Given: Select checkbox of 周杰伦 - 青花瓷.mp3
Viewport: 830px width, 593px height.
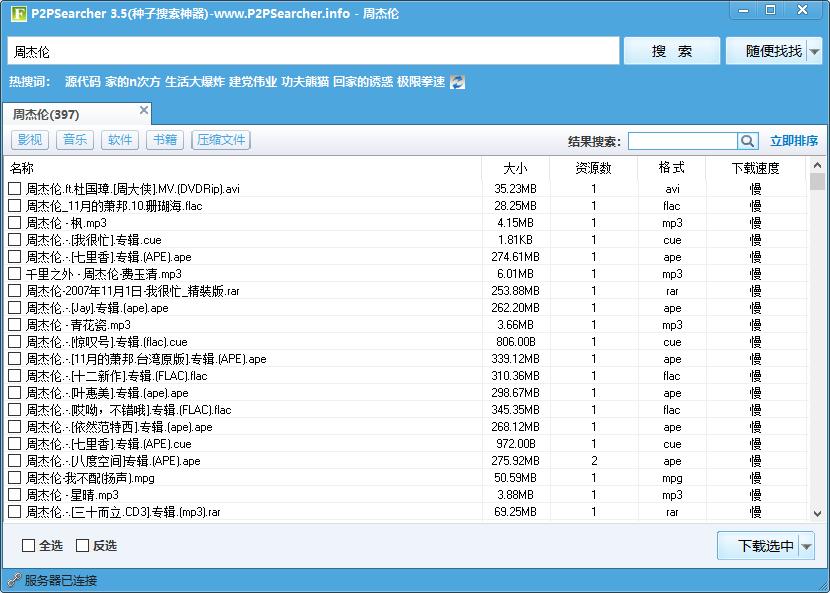Looking at the screenshot, I should pyautogui.click(x=15, y=325).
